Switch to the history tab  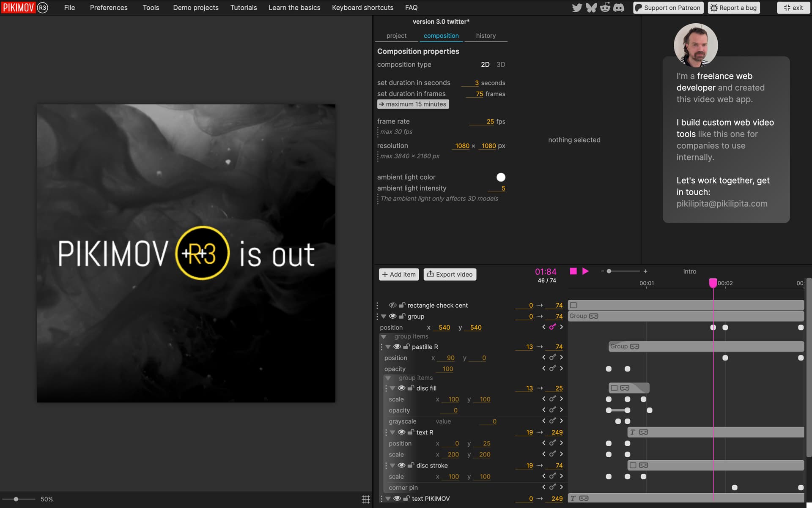[x=486, y=36]
